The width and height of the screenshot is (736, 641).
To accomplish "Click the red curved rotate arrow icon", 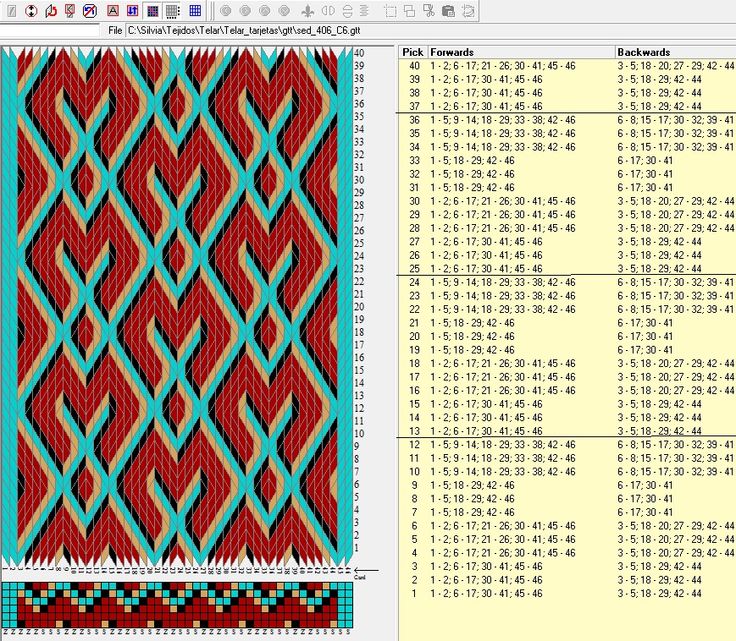I will point(51,10).
